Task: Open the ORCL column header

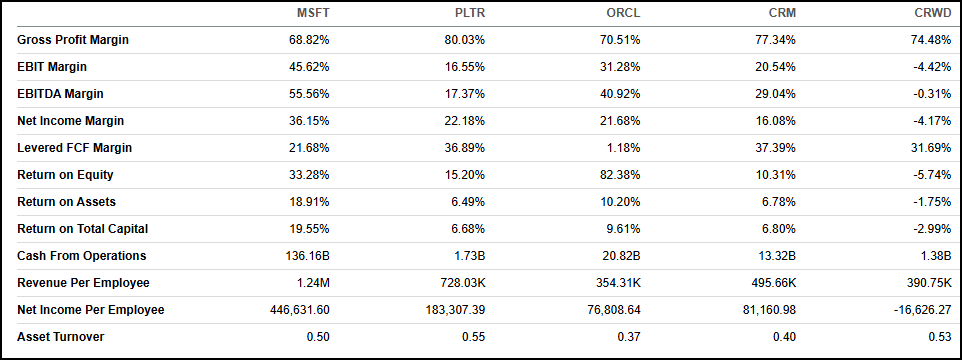Action: [624, 13]
